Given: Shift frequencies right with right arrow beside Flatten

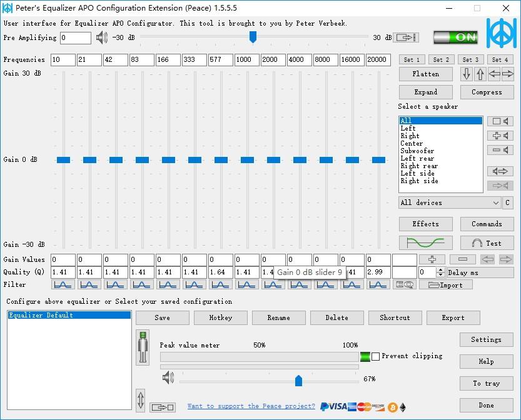Looking at the screenshot, I should pos(508,74).
